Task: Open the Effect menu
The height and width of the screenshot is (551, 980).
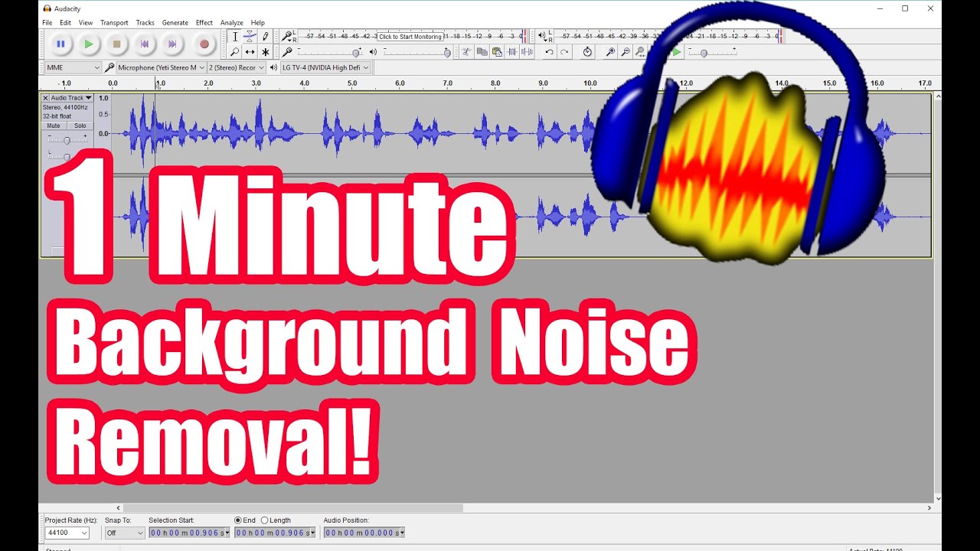Action: point(204,23)
